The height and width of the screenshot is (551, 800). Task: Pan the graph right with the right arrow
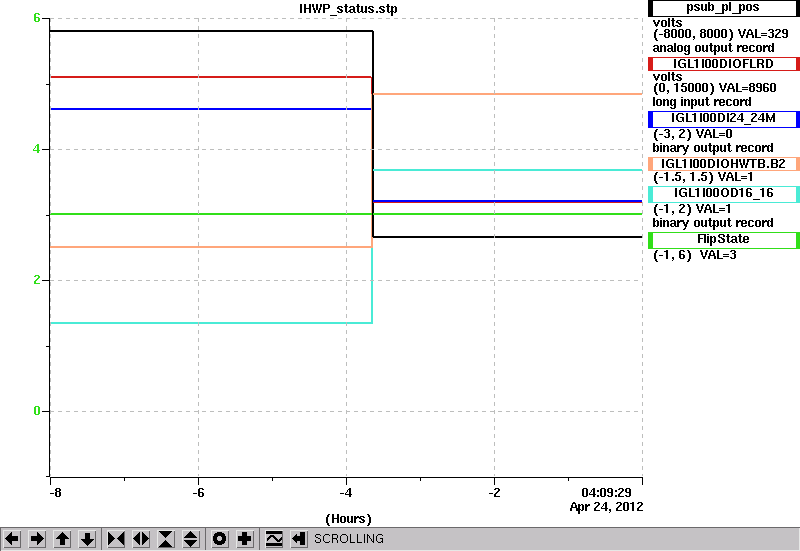pyautogui.click(x=37, y=539)
